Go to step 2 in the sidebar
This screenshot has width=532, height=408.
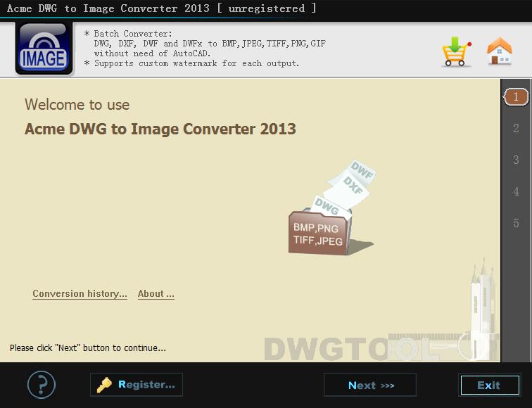tap(516, 128)
